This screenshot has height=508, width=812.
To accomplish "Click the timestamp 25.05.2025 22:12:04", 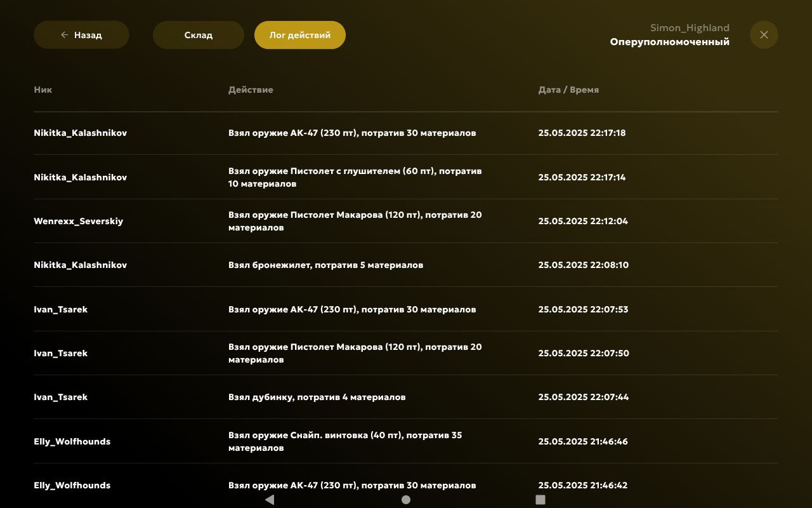I will [x=583, y=221].
